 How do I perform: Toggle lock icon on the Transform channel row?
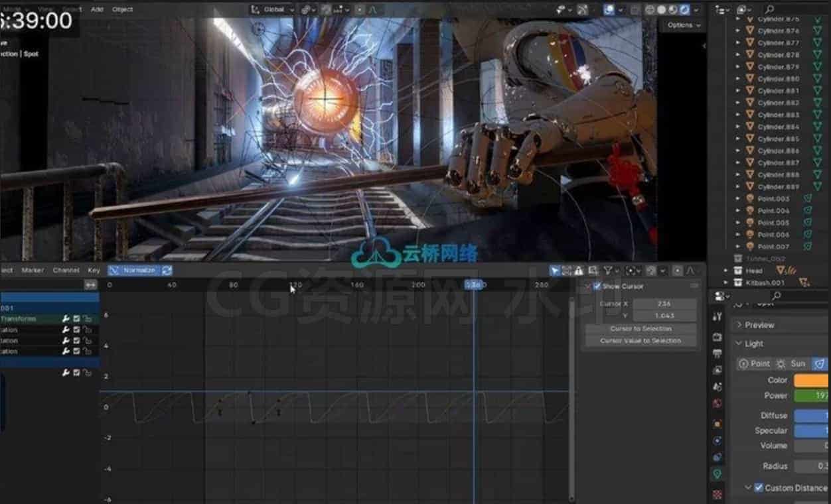point(87,319)
